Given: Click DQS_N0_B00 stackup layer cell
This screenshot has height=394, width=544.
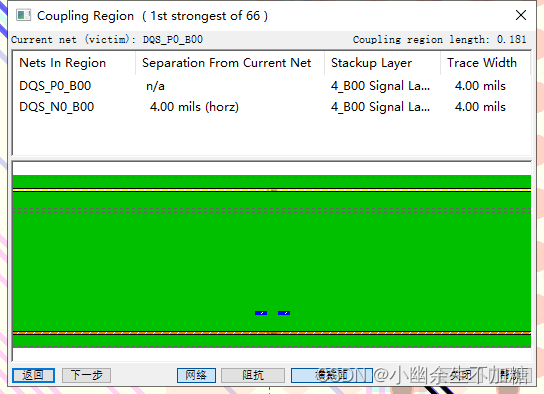Looking at the screenshot, I should coord(380,107).
